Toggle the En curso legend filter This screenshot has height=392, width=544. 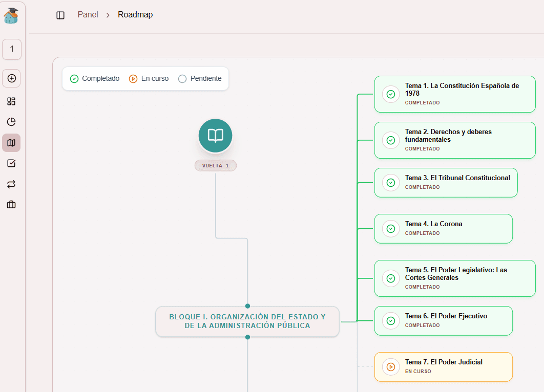[x=149, y=78]
